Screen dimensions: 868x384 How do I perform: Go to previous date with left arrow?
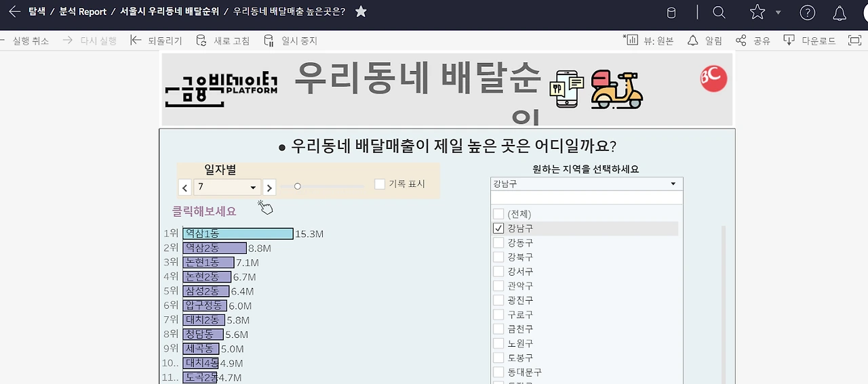click(185, 188)
